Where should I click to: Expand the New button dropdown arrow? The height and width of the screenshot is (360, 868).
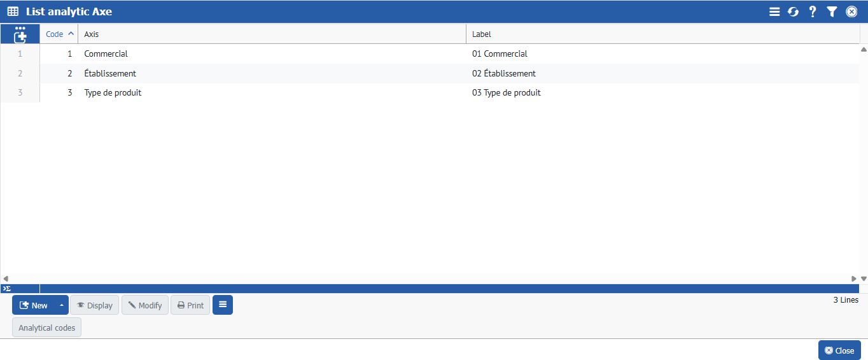(x=62, y=305)
